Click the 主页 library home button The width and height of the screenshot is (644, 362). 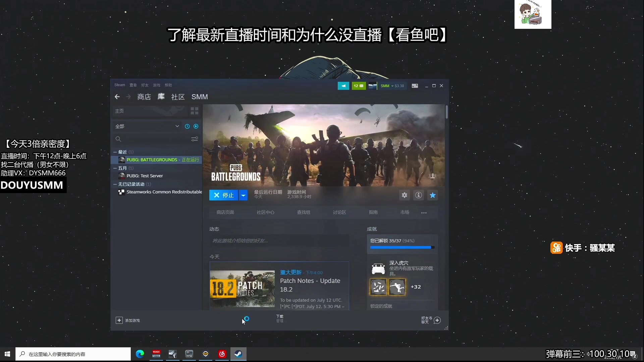150,111
